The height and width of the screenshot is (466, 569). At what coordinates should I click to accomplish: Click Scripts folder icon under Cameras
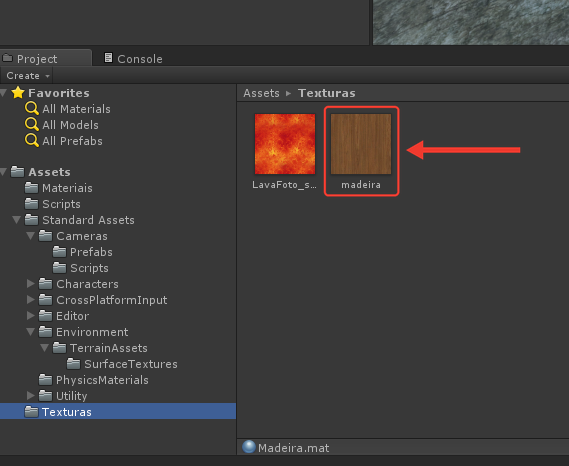(60, 267)
